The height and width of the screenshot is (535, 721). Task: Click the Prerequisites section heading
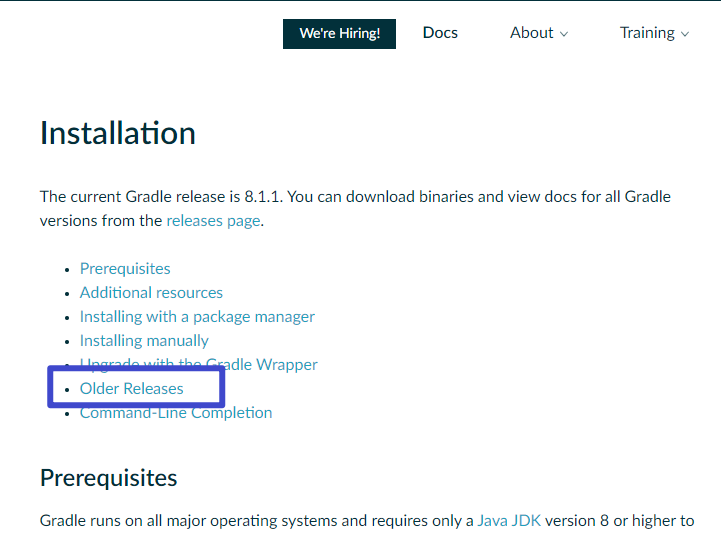(109, 477)
